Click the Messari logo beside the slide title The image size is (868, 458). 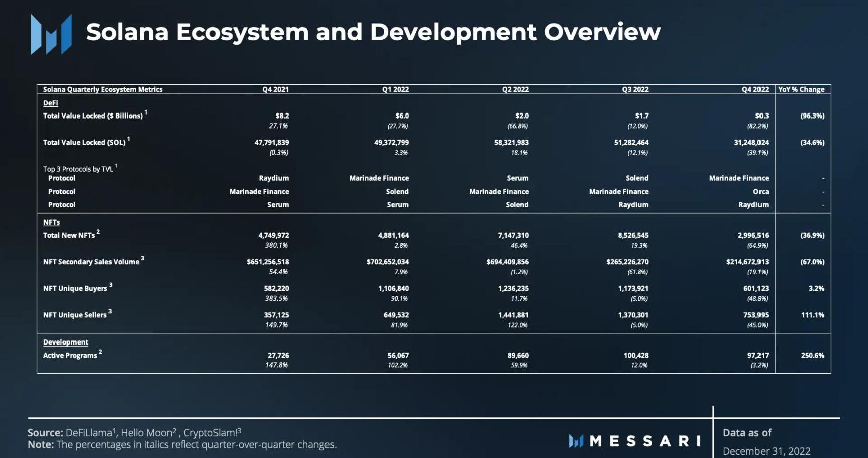pyautogui.click(x=51, y=34)
